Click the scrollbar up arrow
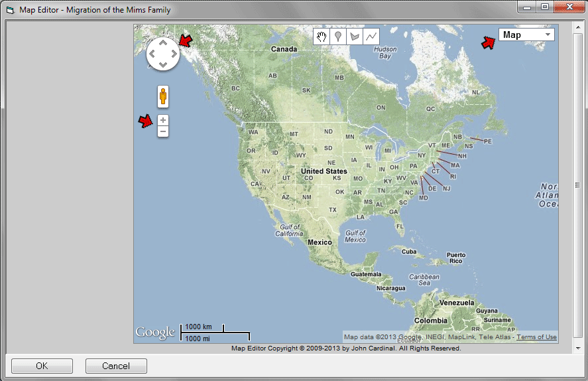The height and width of the screenshot is (381, 588). coord(578,27)
